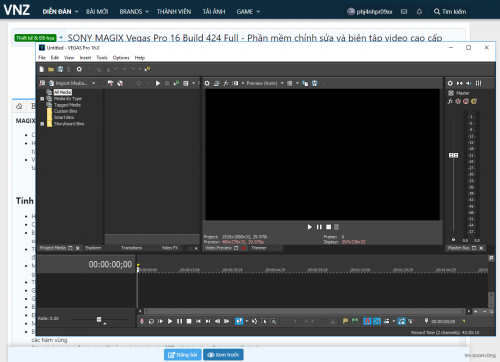Open Master Bus audio properties gear
Image resolution: width=500 pixels, height=362 pixels.
(450, 83)
